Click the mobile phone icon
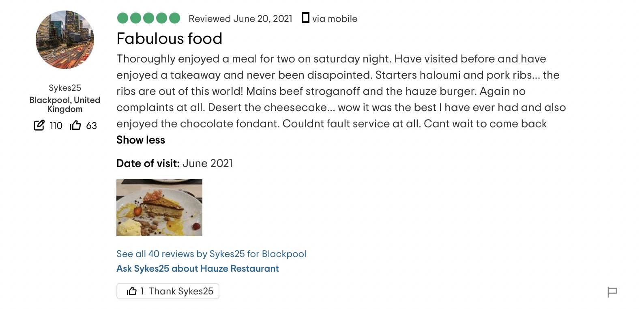This screenshot has height=309, width=644. tap(306, 18)
